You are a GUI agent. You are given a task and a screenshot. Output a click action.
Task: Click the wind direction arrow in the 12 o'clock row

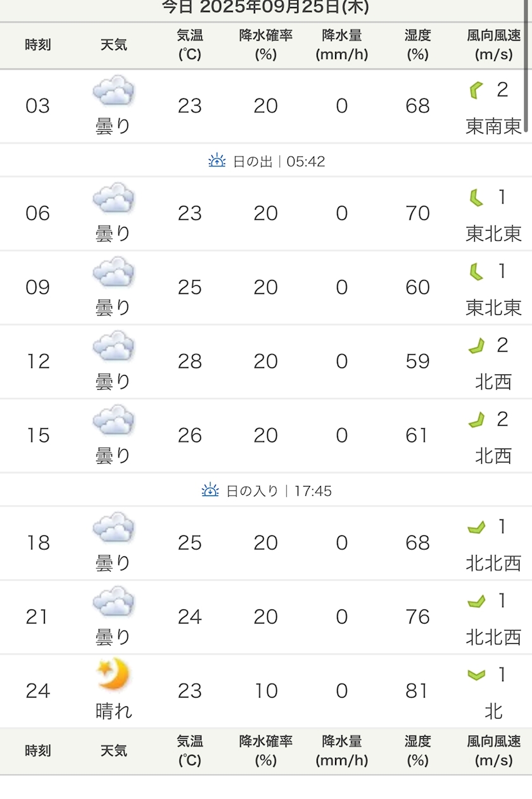(476, 346)
